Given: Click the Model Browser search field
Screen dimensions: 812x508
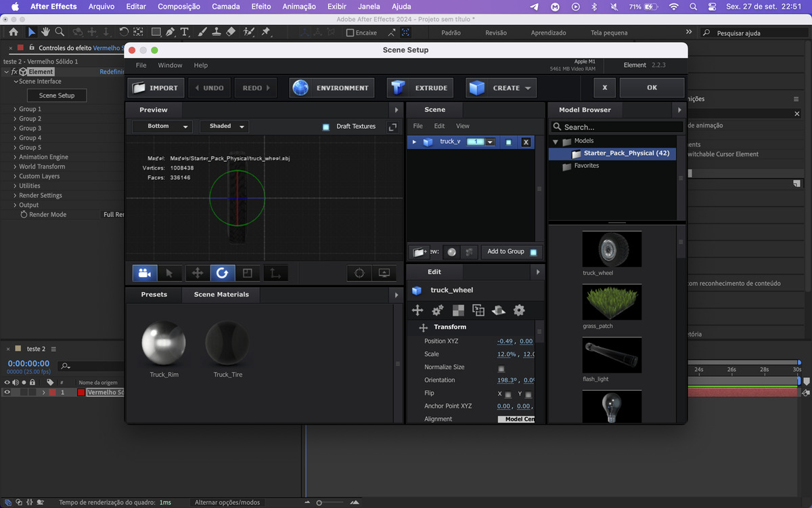Looking at the screenshot, I should coord(616,127).
